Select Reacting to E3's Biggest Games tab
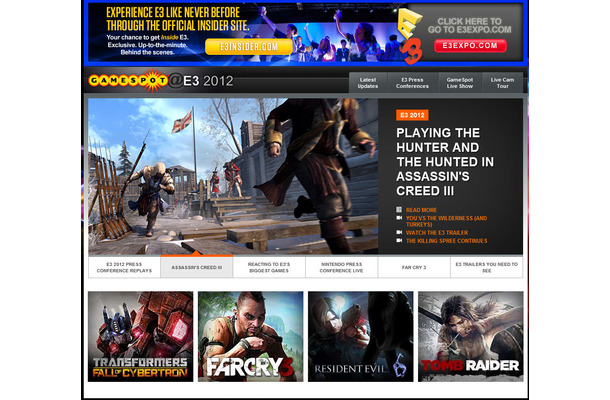Image resolution: width=610 pixels, height=400 pixels. (269, 267)
